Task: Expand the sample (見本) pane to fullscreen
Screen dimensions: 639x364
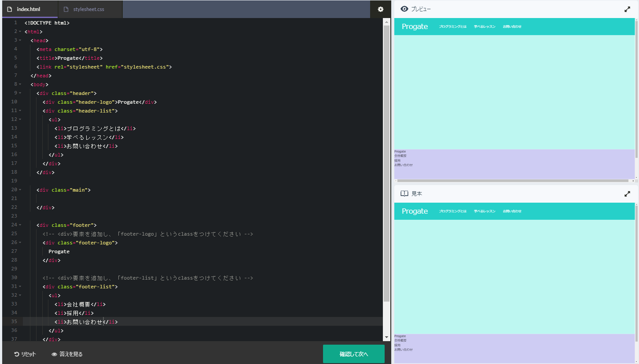Action: tap(627, 194)
